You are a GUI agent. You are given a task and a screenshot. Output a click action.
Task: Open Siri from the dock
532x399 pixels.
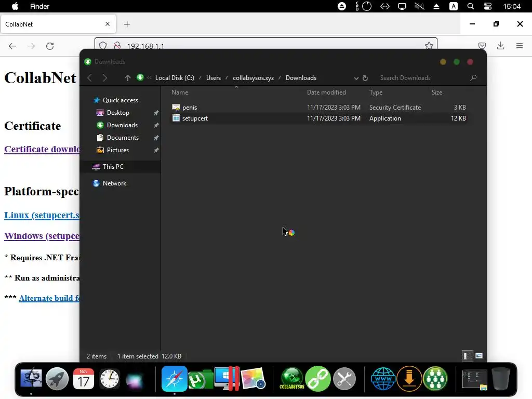click(135, 380)
